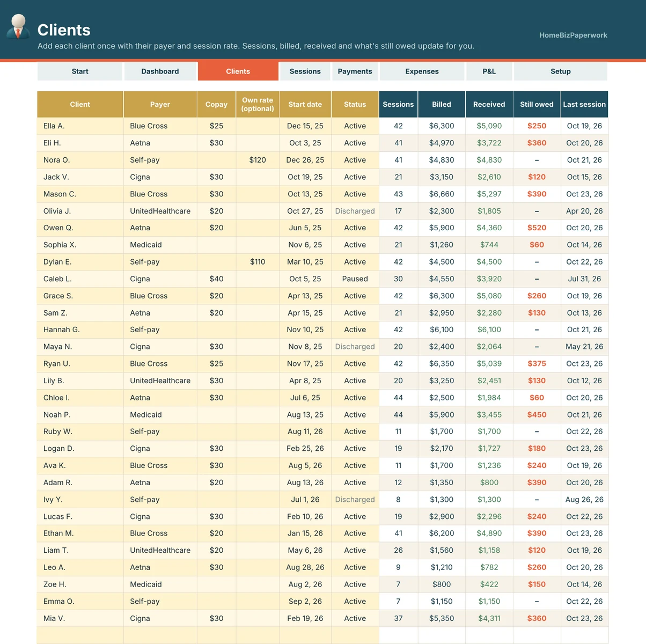
Task: Select Owen Q.'s $520 still owed
Action: [x=537, y=228]
